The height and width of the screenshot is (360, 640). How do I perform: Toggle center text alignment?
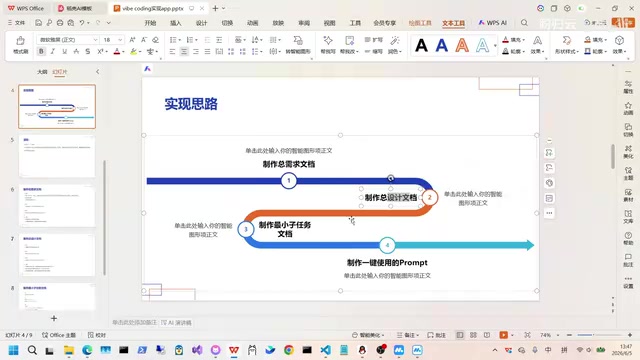[x=184, y=51]
